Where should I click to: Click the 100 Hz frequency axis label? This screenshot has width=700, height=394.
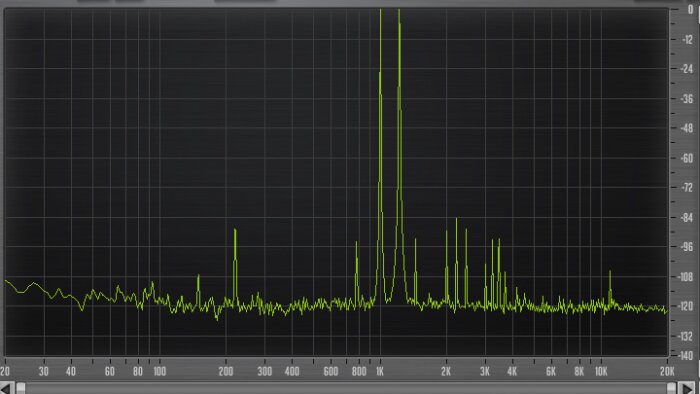click(x=159, y=371)
